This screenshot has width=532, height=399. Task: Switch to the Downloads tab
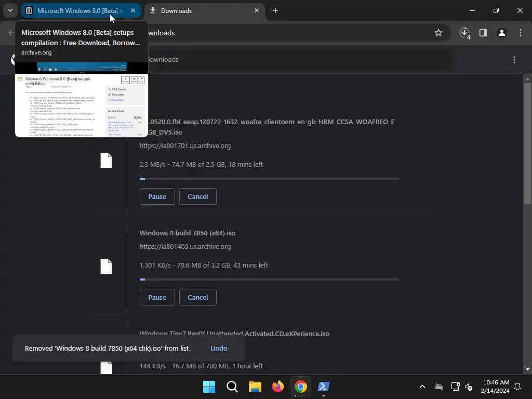[205, 10]
